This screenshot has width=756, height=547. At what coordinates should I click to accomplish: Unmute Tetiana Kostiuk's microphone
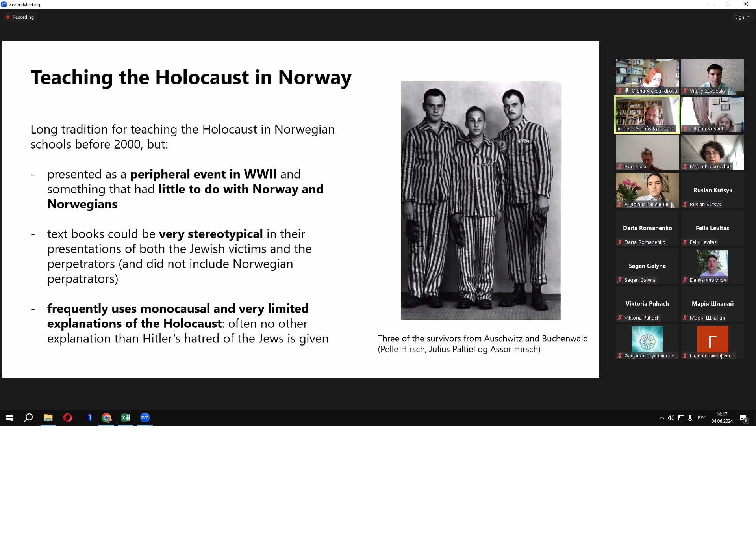(x=686, y=129)
